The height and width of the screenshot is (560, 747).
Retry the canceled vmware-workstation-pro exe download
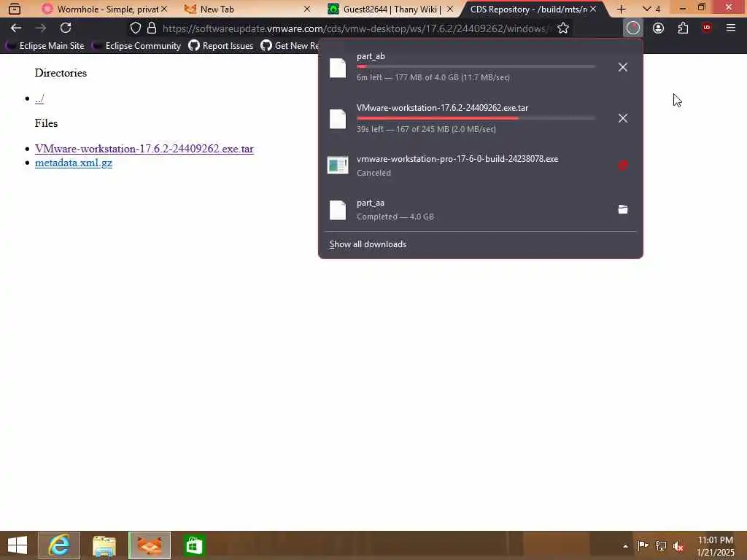point(623,166)
